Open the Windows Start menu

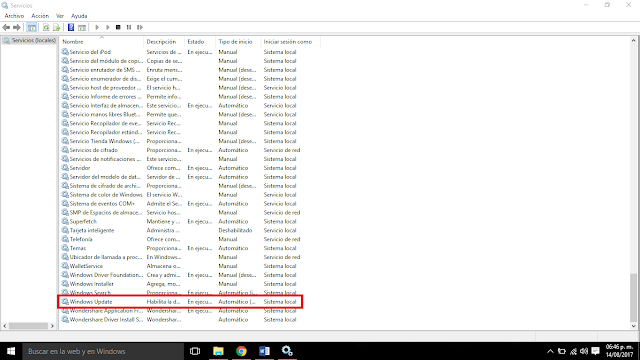pos(11,351)
